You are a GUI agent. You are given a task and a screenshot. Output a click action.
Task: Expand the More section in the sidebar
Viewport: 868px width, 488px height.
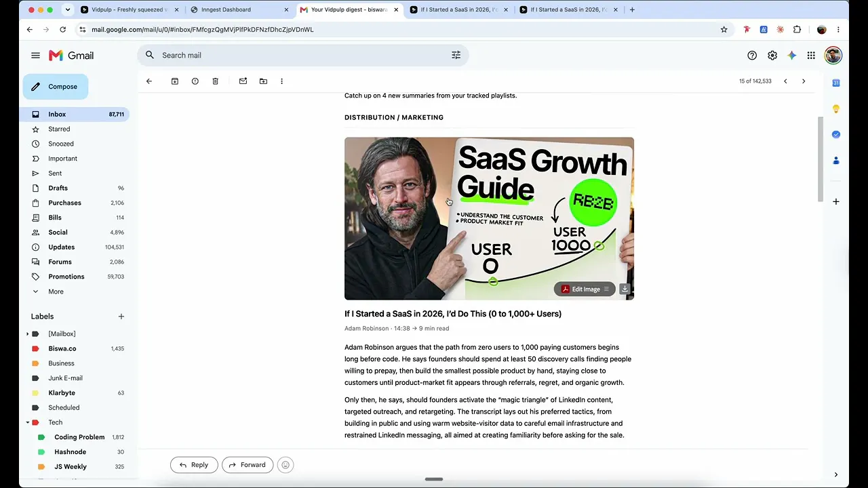click(x=56, y=291)
